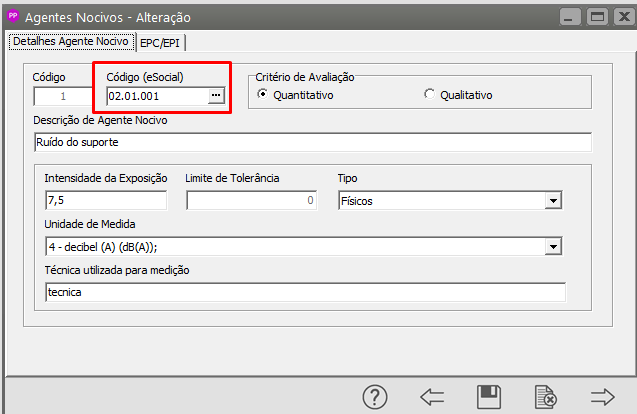The width and height of the screenshot is (637, 414).
Task: Select Qualitativo evaluation criterion
Action: [x=430, y=95]
